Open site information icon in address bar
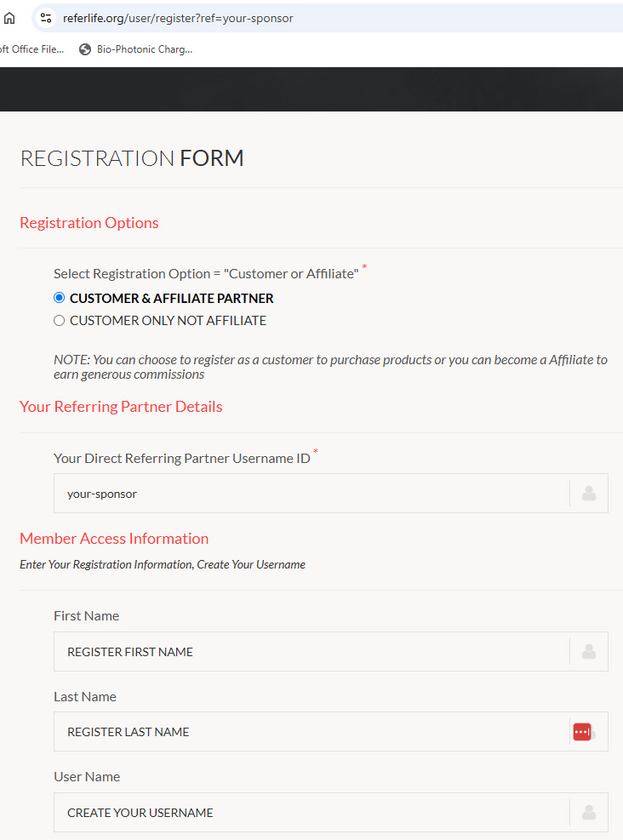This screenshot has width=623, height=840. pos(46,18)
